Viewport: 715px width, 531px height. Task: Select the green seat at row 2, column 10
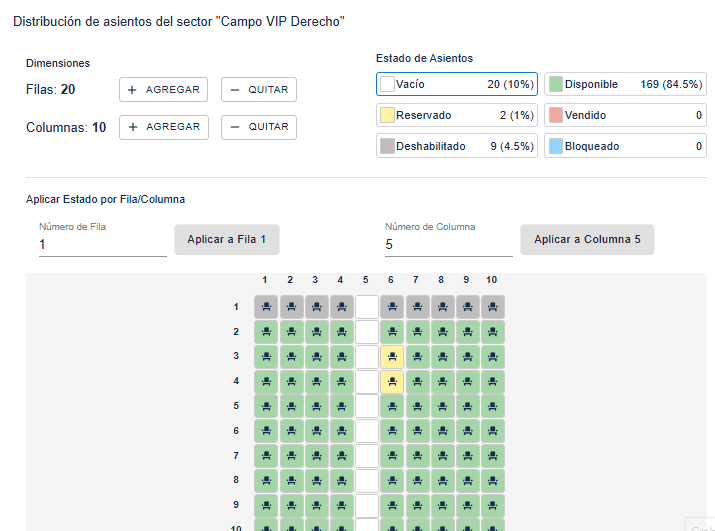pyautogui.click(x=492, y=332)
